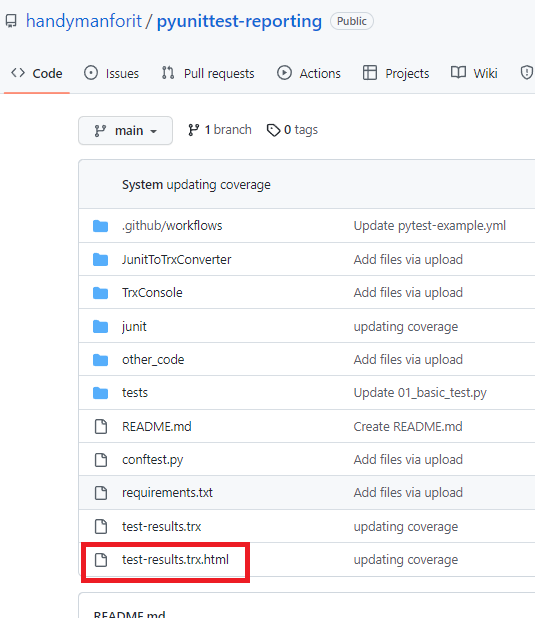535x618 pixels.
Task: Open the other_code folder
Action: (x=153, y=360)
